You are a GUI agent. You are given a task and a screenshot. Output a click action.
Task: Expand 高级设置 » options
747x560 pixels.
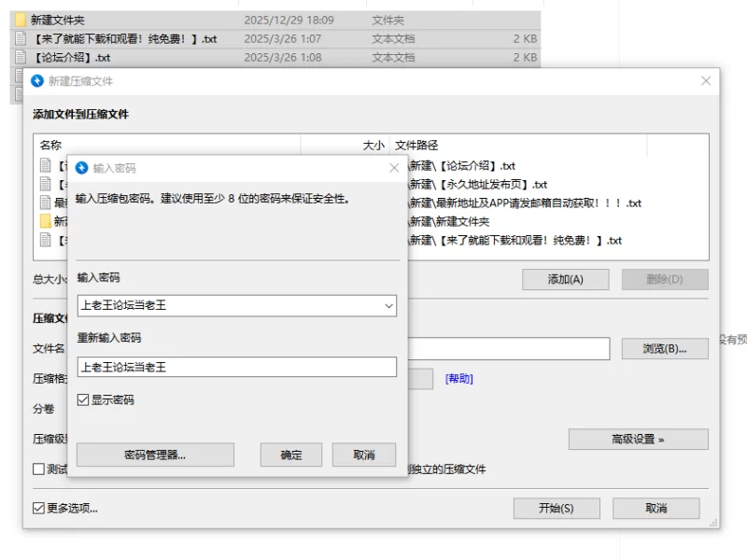(638, 439)
